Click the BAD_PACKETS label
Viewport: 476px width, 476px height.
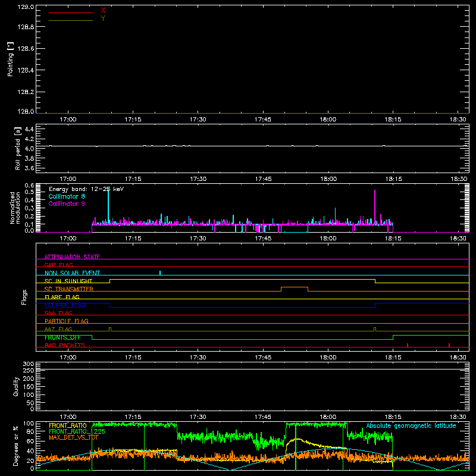[65, 345]
